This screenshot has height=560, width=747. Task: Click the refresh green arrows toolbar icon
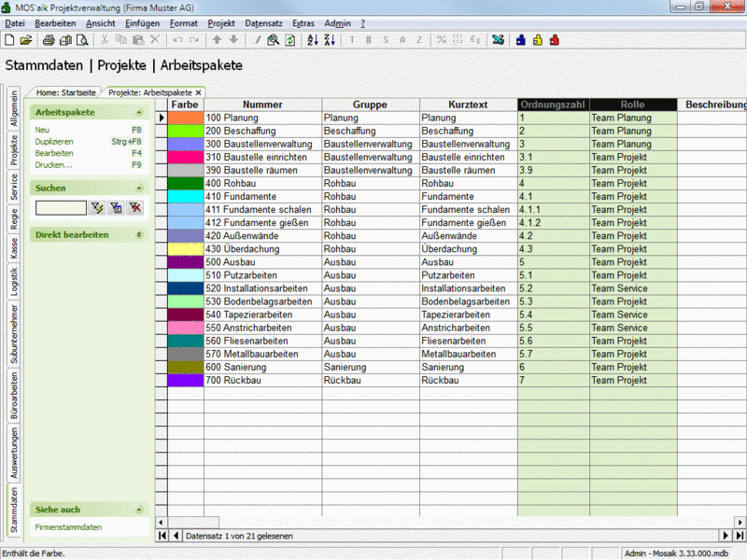point(289,40)
